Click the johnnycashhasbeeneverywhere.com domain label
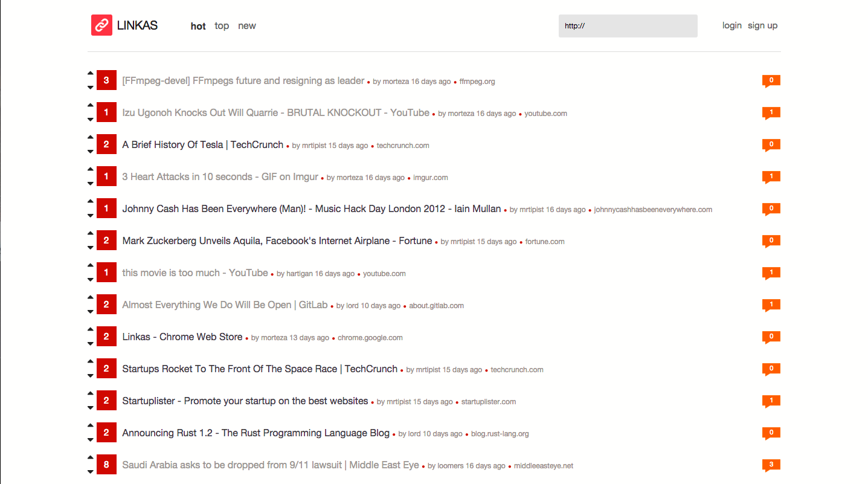This screenshot has width=868, height=484. coord(653,210)
